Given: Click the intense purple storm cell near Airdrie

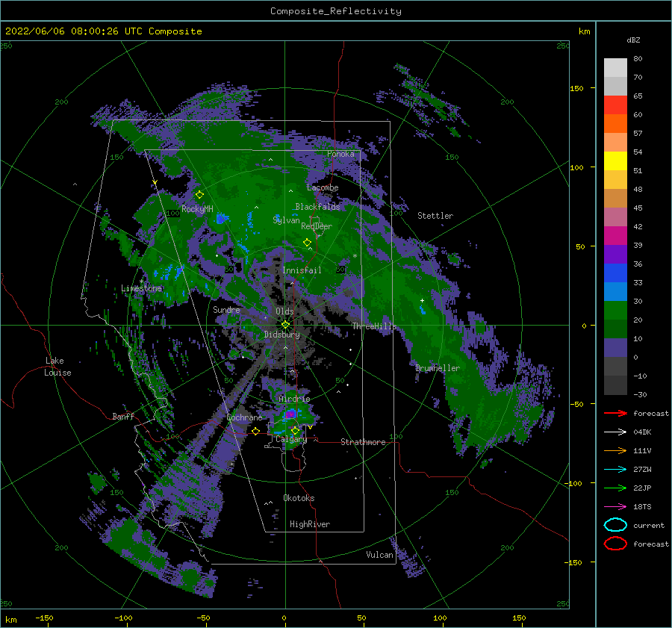Looking at the screenshot, I should (290, 414).
